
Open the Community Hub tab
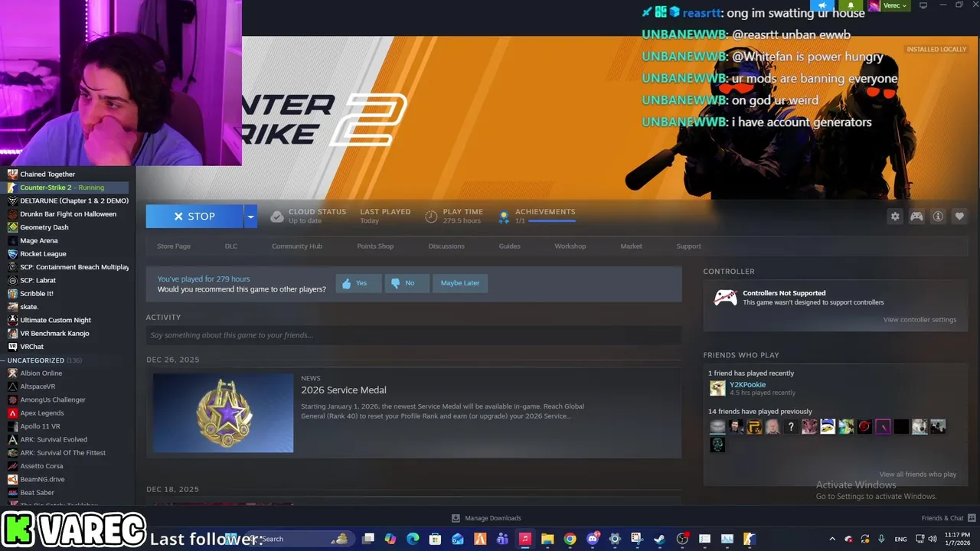tap(297, 246)
